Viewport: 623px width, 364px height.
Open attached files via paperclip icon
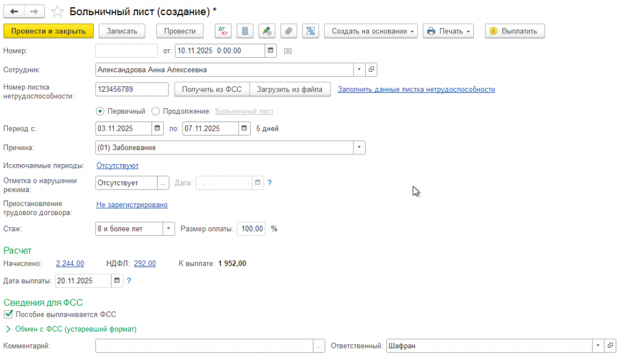(x=288, y=31)
